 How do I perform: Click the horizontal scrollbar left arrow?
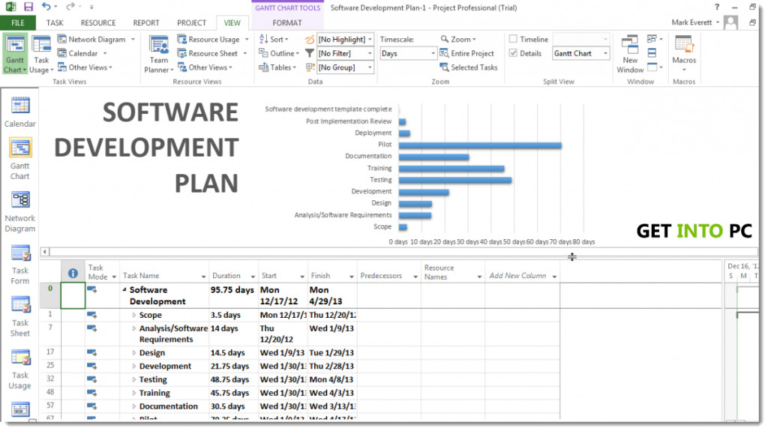[45, 251]
